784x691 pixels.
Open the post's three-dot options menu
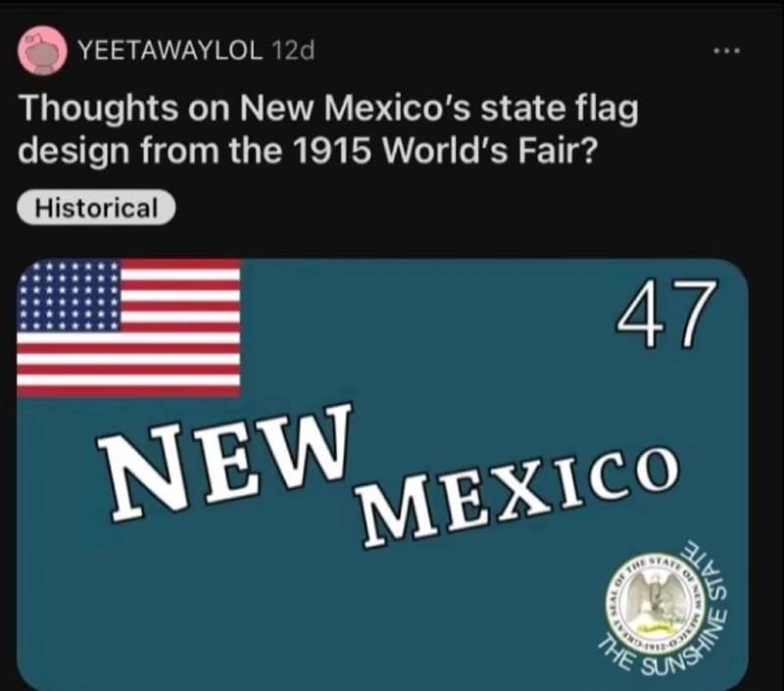[727, 51]
